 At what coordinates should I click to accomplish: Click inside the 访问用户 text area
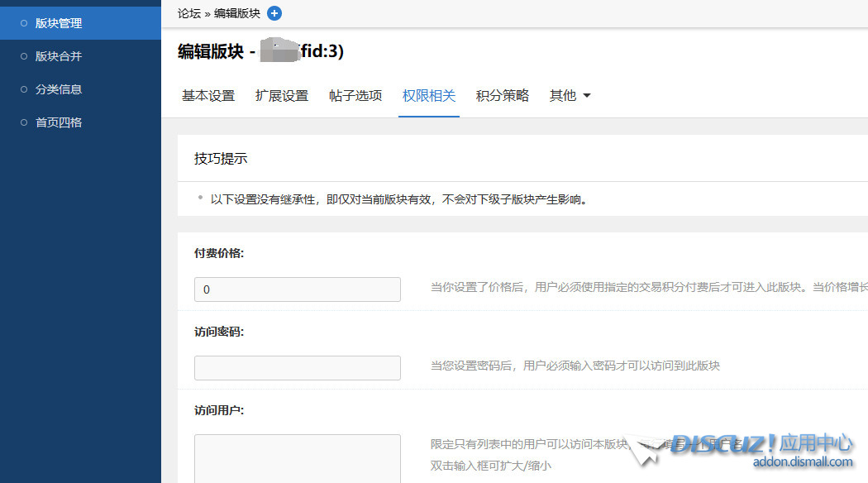click(298, 459)
